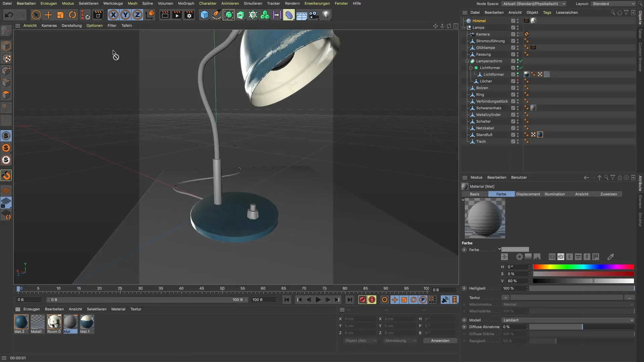Search objects in Object Manager
The image size is (644, 362).
613,12
